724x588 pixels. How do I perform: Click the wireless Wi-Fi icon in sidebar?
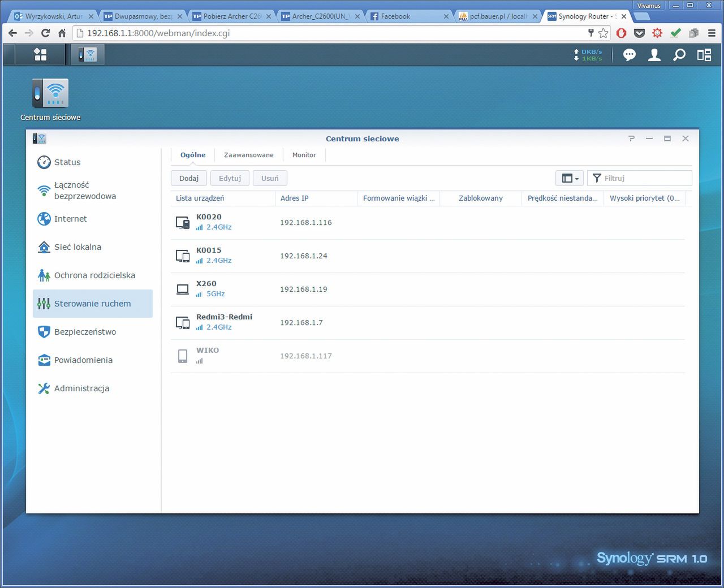44,191
